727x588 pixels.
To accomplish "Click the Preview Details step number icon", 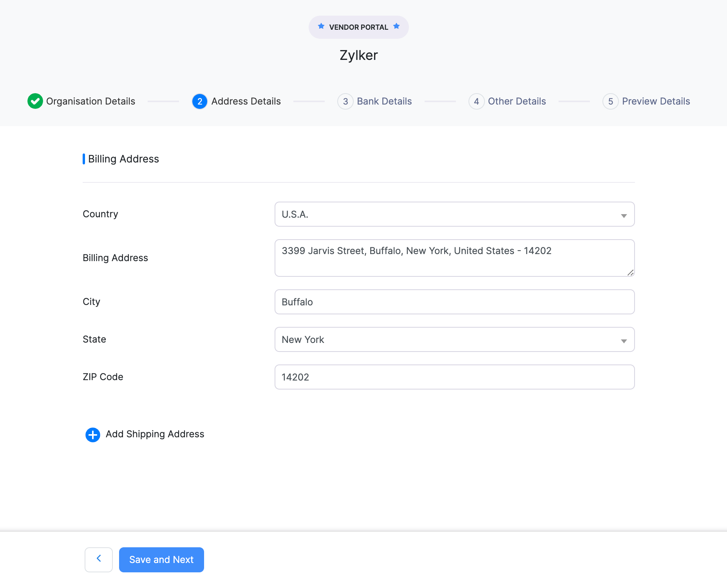I will tap(611, 101).
